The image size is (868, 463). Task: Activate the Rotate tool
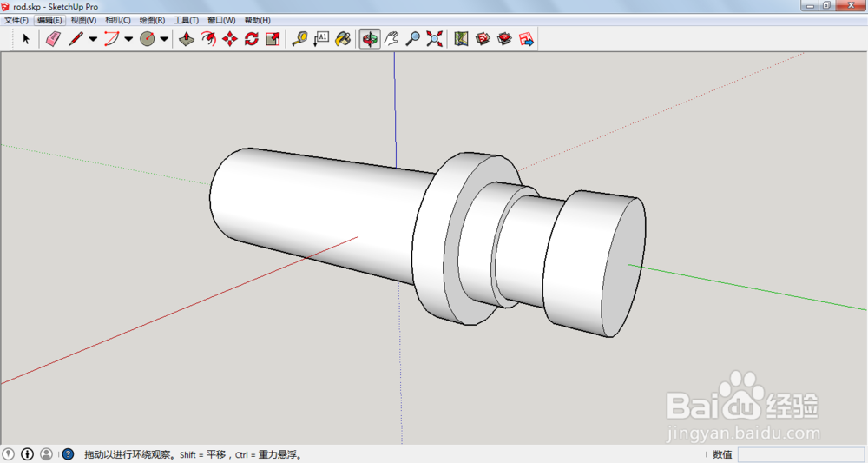tap(252, 39)
